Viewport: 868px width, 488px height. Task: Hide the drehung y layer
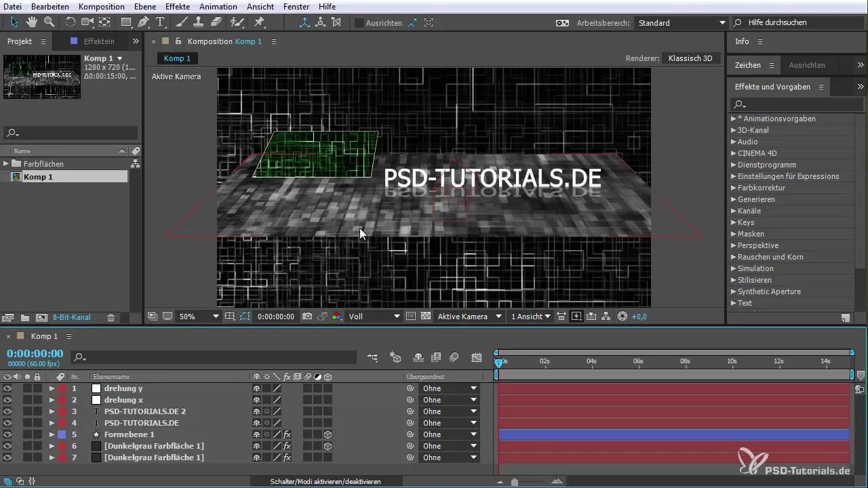pos(7,389)
